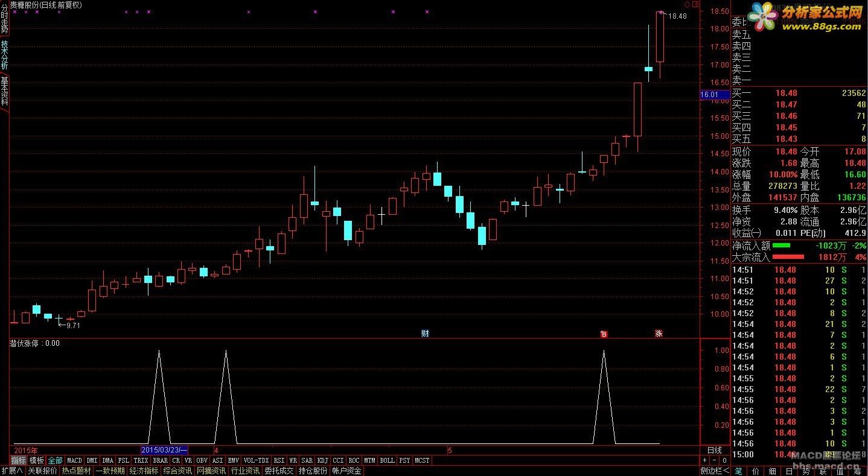Expand the 扩展 panel toggle
This screenshot has height=476, width=868.
(x=12, y=471)
